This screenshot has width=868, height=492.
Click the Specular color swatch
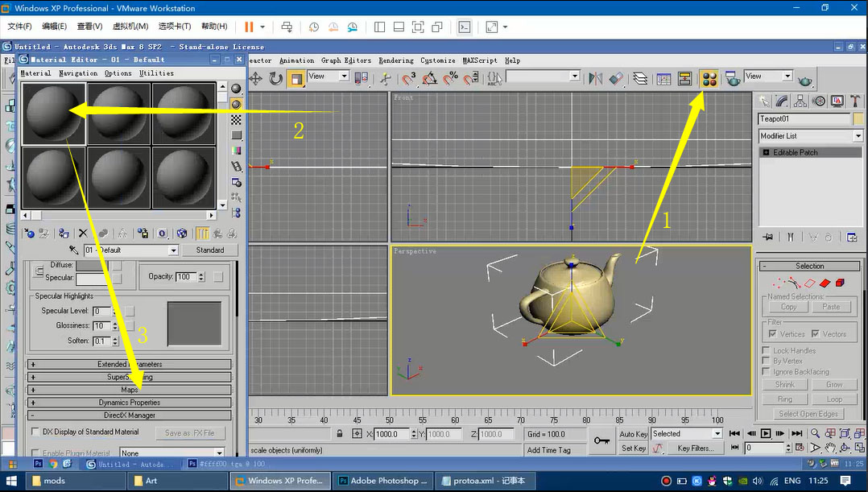pyautogui.click(x=93, y=279)
